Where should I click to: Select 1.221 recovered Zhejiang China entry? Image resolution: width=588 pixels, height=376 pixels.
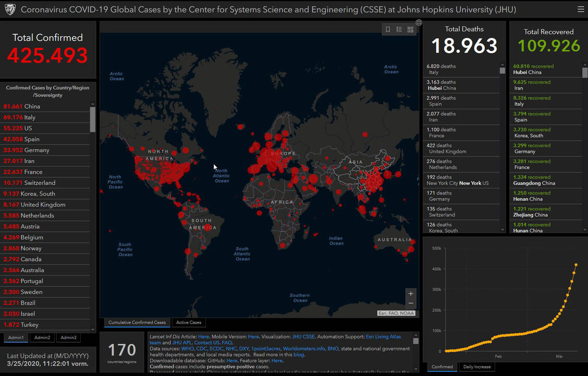pyautogui.click(x=546, y=212)
